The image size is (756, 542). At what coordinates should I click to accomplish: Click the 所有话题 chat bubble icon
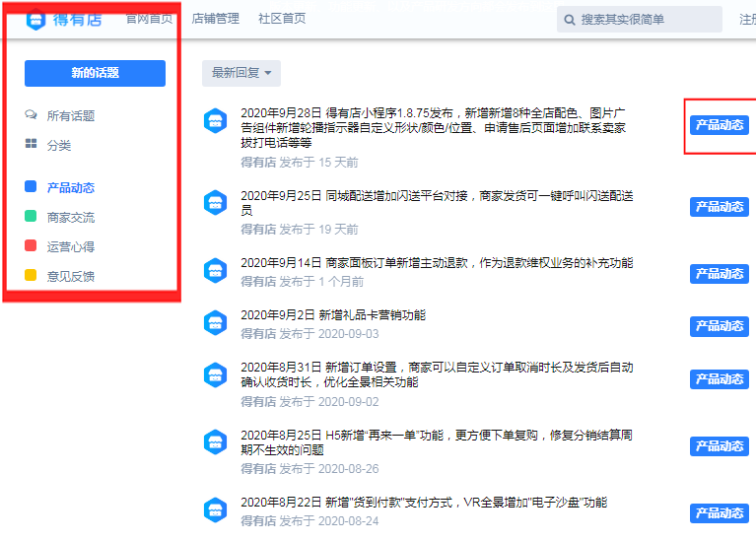pyautogui.click(x=31, y=114)
